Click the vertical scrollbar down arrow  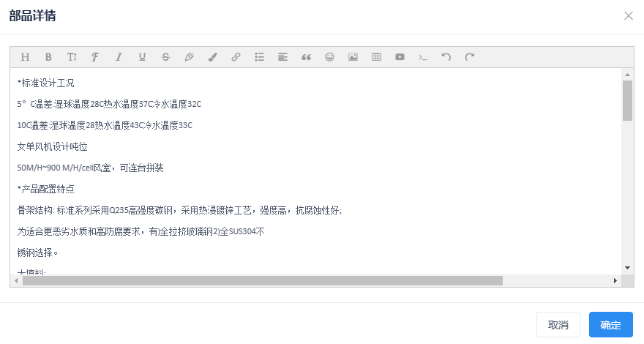(x=627, y=268)
